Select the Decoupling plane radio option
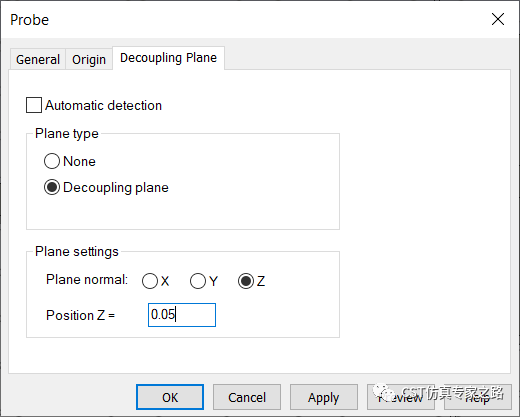Viewport: 520px width, 417px height. [52, 187]
